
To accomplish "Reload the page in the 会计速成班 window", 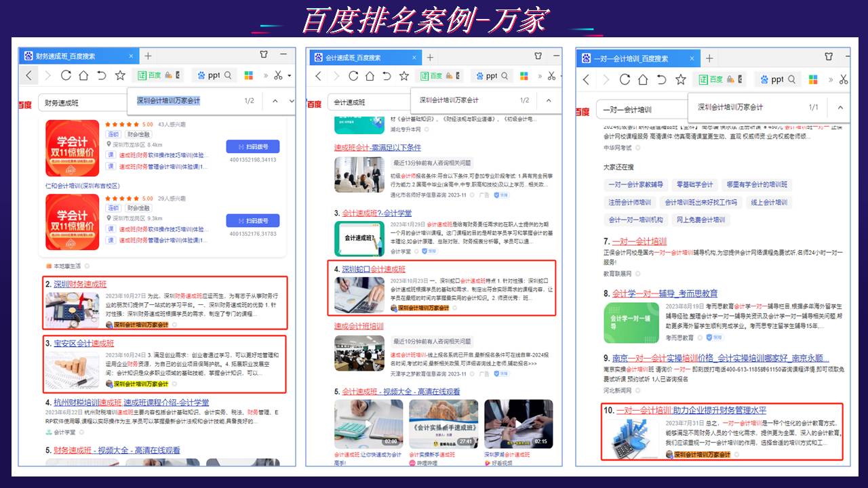I will tap(353, 76).
